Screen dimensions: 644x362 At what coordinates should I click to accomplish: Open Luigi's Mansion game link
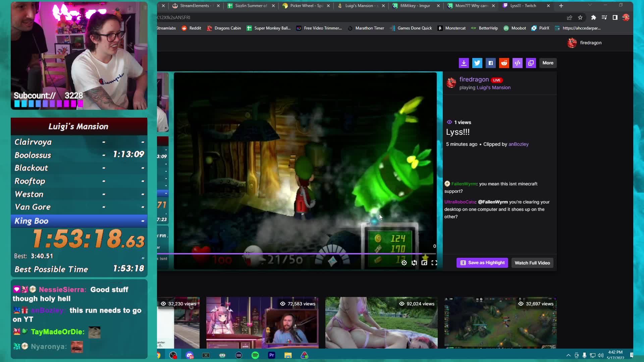pyautogui.click(x=493, y=87)
